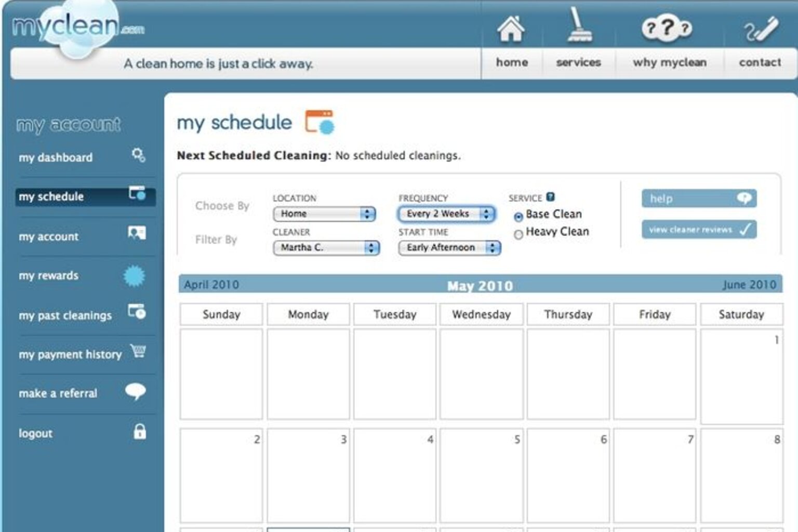Image resolution: width=798 pixels, height=532 pixels.
Task: Open the Start Time dropdown
Action: tap(449, 248)
